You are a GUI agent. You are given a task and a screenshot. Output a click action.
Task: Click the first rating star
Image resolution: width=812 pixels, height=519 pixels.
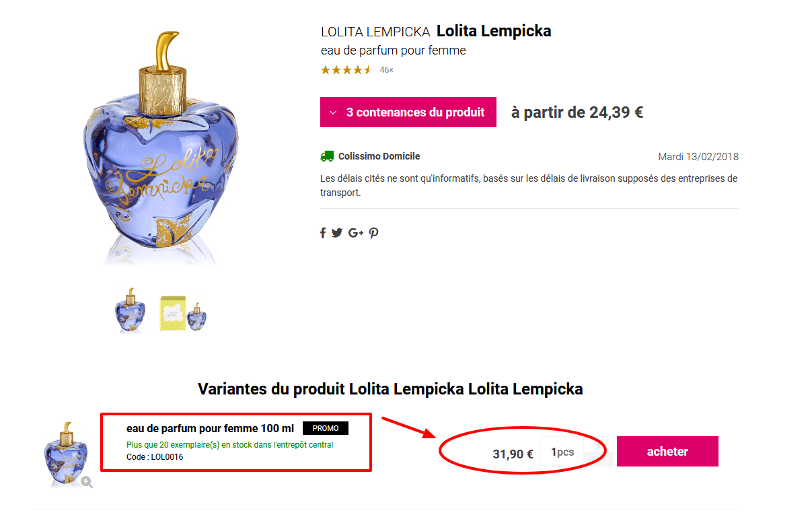coord(326,69)
